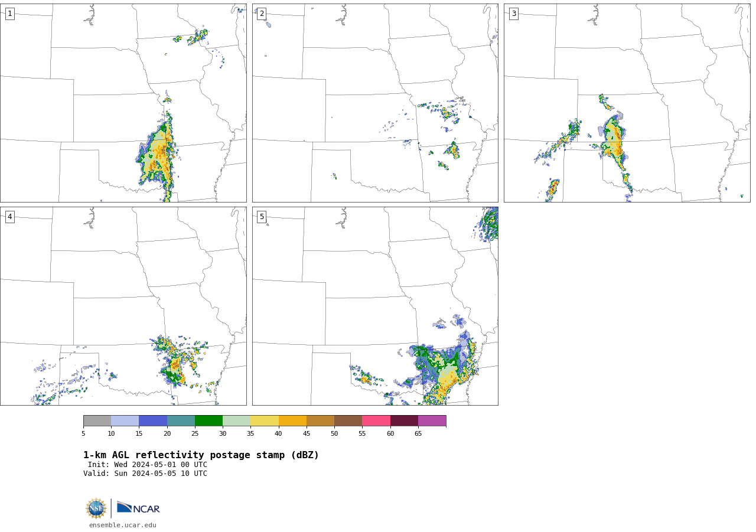Click the 'Init: Wed 2024-05-01 00 UTC' line
Viewport: 756px width, 532px height.
(x=148, y=465)
